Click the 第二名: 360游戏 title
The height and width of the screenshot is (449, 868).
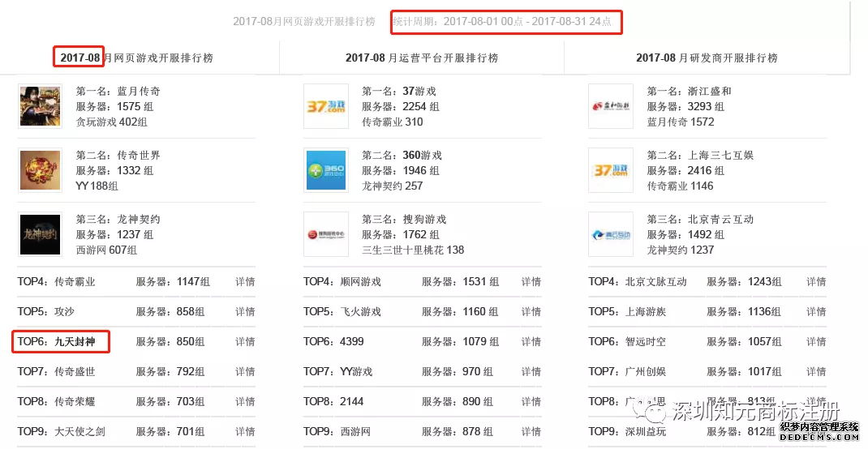point(402,156)
